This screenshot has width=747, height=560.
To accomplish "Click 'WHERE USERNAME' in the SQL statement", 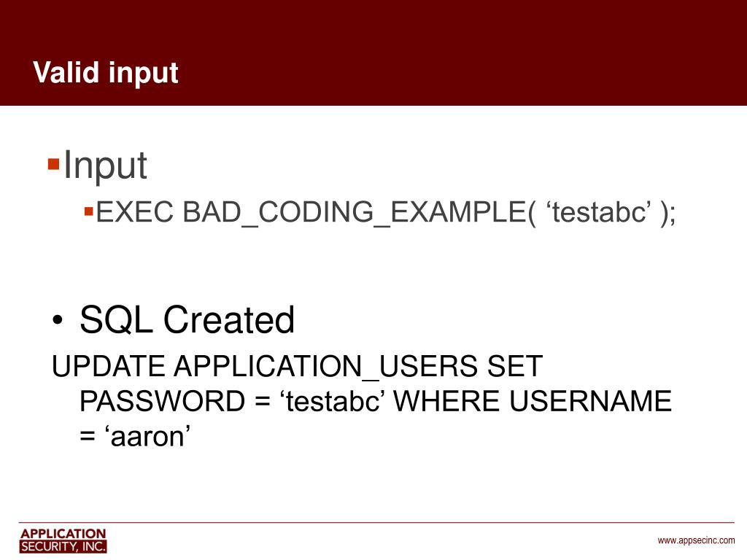I will [x=533, y=401].
